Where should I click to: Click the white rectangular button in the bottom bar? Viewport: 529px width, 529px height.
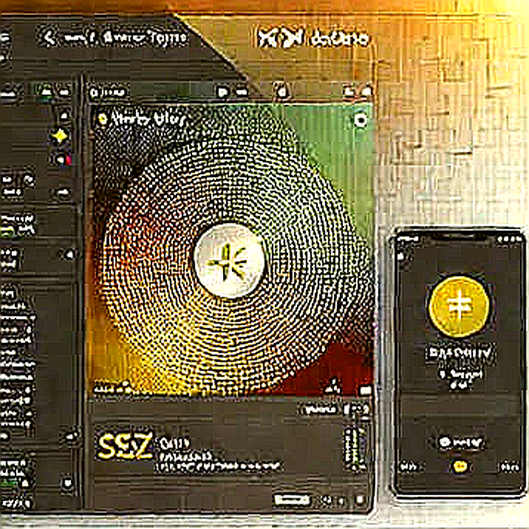pyautogui.click(x=292, y=500)
